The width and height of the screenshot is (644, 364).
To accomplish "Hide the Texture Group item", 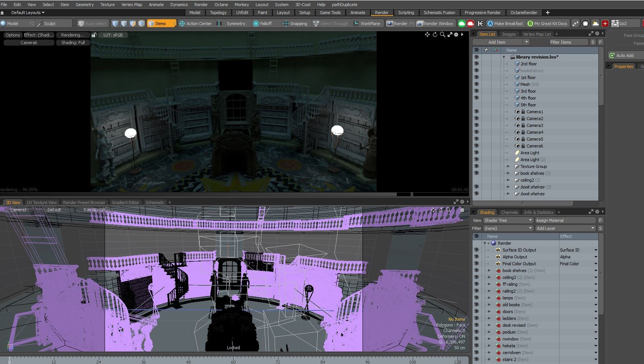I will click(477, 166).
